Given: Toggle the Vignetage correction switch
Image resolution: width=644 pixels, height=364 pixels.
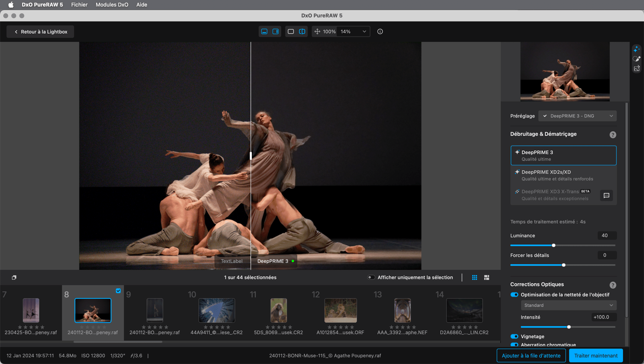Looking at the screenshot, I should (514, 336).
